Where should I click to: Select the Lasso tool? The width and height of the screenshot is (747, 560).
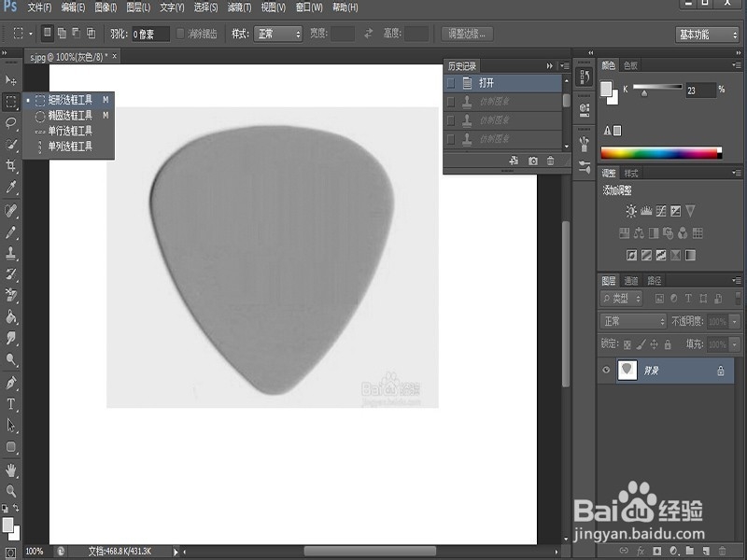pyautogui.click(x=11, y=123)
